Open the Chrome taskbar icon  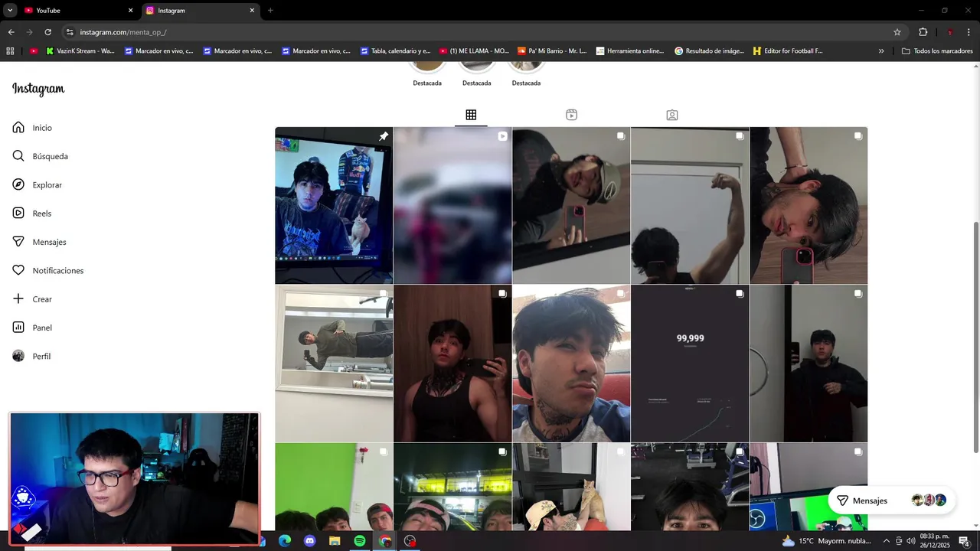pyautogui.click(x=385, y=541)
